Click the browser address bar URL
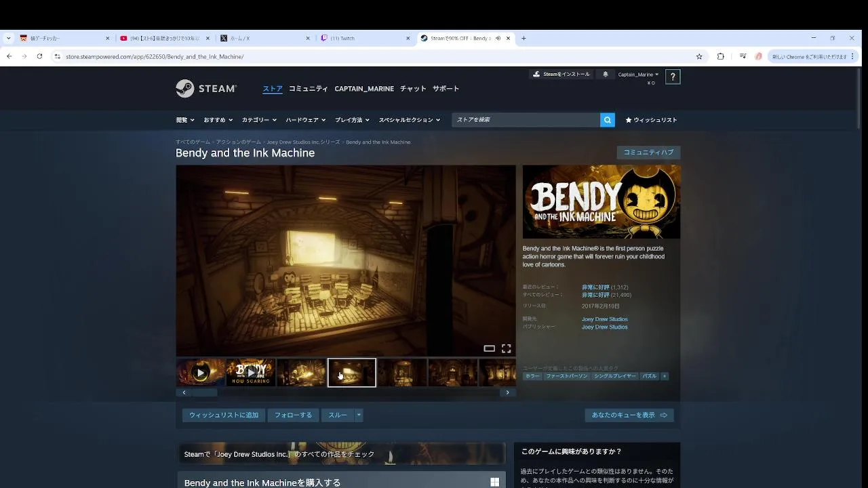The image size is (868, 488). pyautogui.click(x=155, y=57)
